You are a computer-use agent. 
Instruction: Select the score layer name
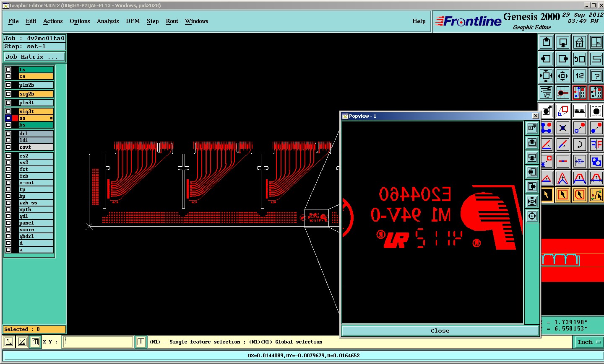pyautogui.click(x=36, y=230)
